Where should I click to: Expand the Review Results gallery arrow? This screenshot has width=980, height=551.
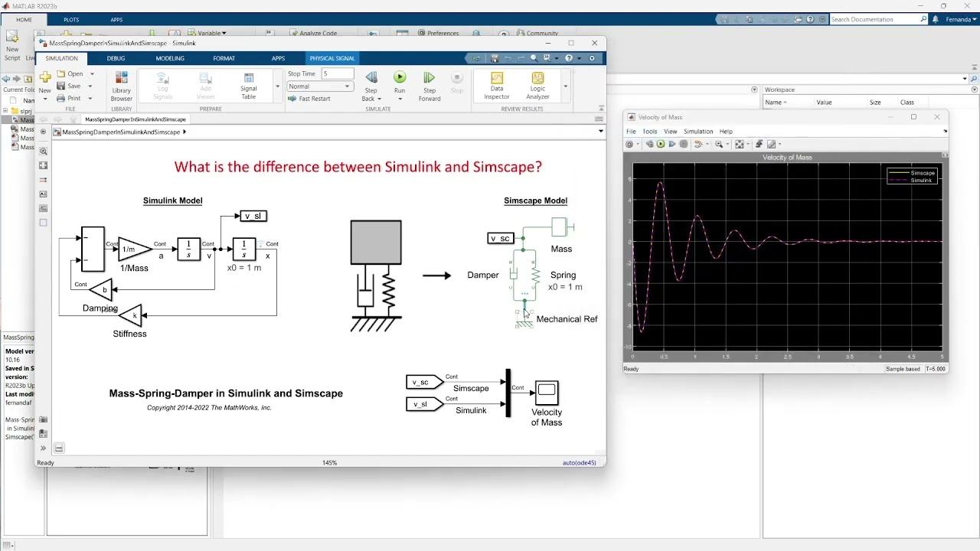pyautogui.click(x=565, y=86)
